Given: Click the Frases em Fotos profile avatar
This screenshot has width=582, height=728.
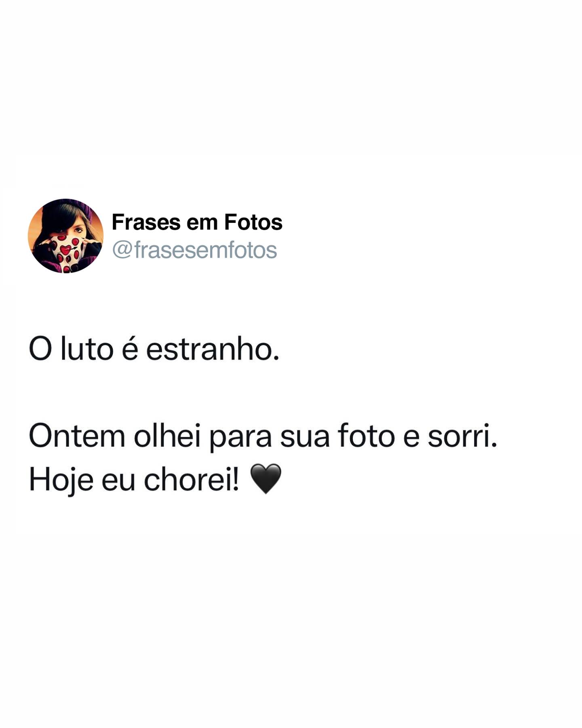Looking at the screenshot, I should [x=65, y=236].
